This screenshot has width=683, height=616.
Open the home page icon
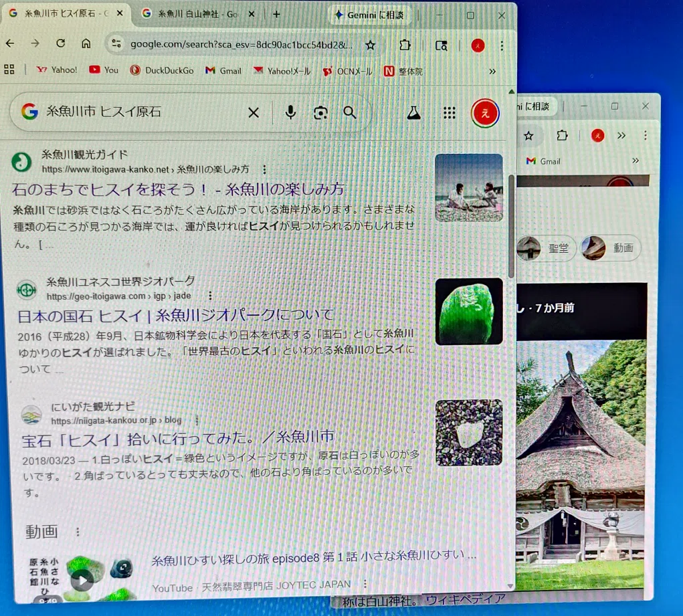pyautogui.click(x=86, y=43)
